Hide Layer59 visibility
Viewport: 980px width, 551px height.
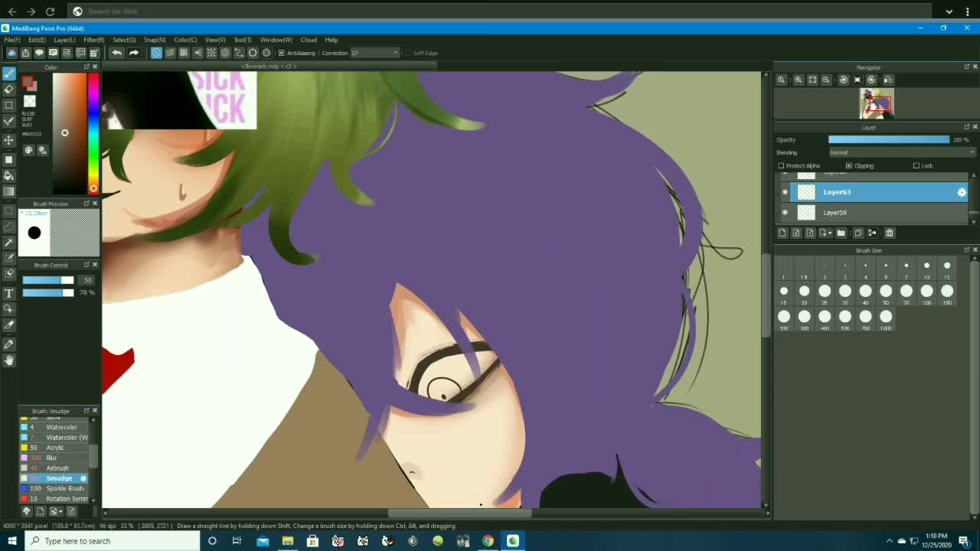tap(785, 212)
